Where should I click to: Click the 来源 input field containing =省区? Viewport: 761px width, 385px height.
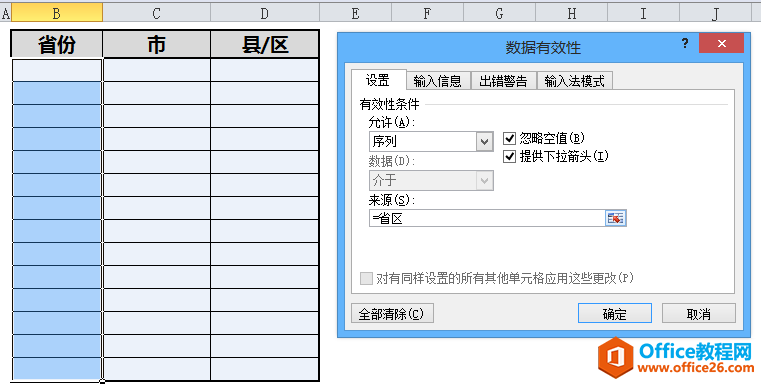487,218
